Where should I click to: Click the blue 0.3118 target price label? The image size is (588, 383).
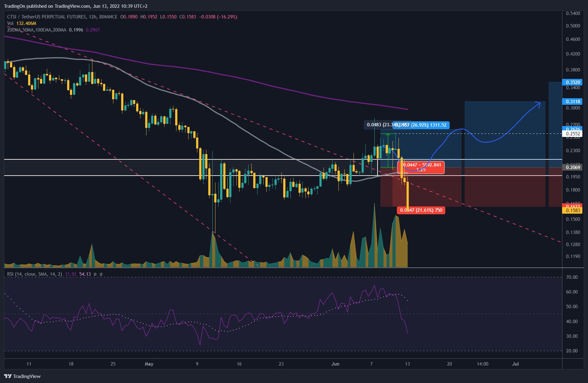(x=573, y=101)
